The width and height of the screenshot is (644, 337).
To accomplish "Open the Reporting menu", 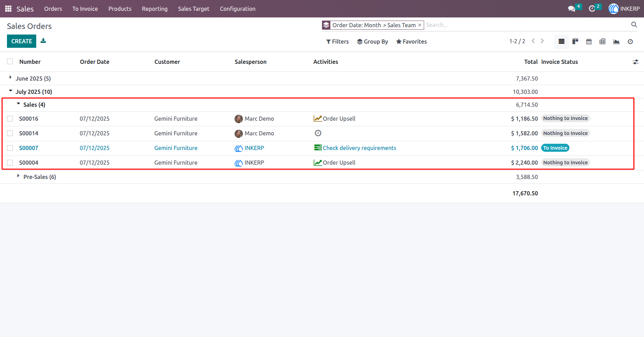I will 155,9.
